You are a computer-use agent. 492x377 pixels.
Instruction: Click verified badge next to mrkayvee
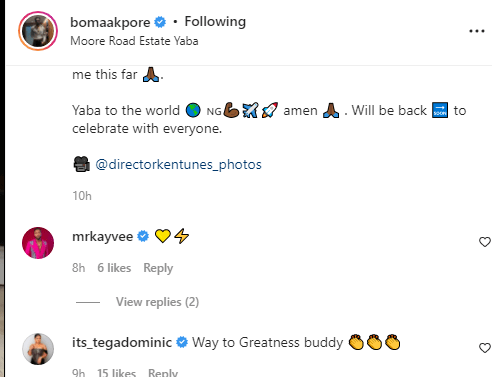[x=143, y=236]
